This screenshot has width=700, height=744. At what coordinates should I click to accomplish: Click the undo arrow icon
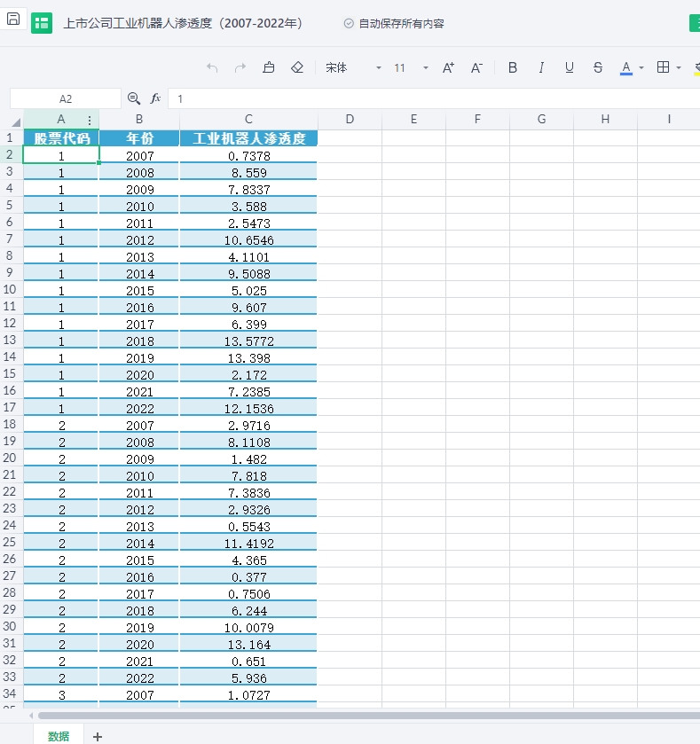point(212,67)
